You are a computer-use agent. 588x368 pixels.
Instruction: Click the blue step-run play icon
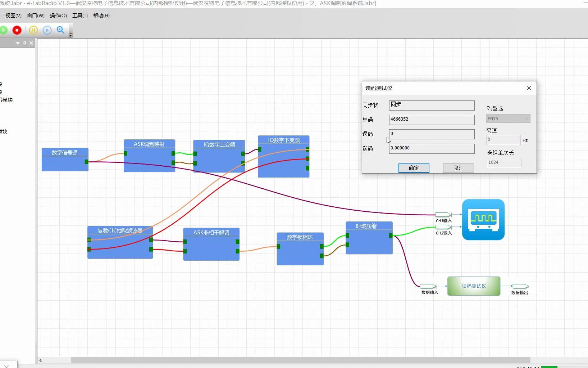[47, 30]
